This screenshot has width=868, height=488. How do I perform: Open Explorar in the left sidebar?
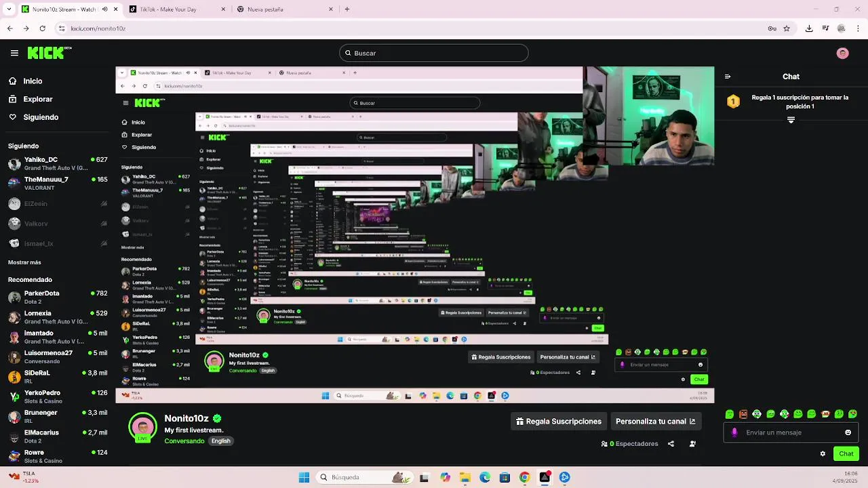pos(31,99)
